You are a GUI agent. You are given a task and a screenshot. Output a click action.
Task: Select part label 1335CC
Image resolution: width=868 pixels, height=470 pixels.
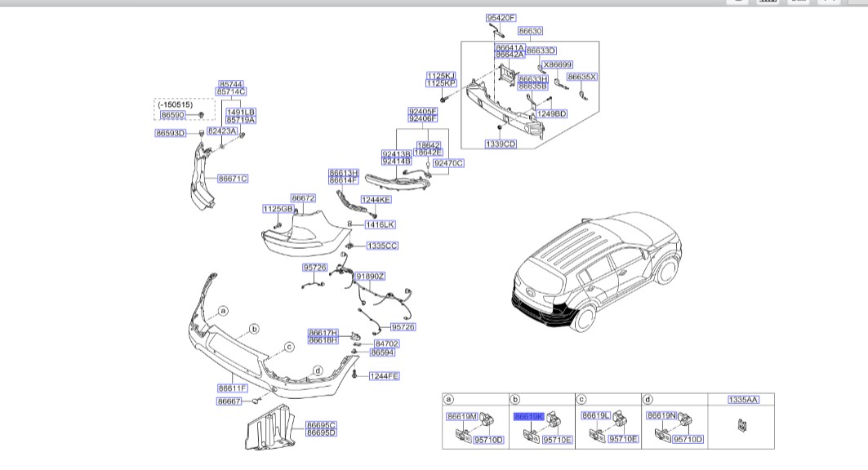click(x=382, y=245)
